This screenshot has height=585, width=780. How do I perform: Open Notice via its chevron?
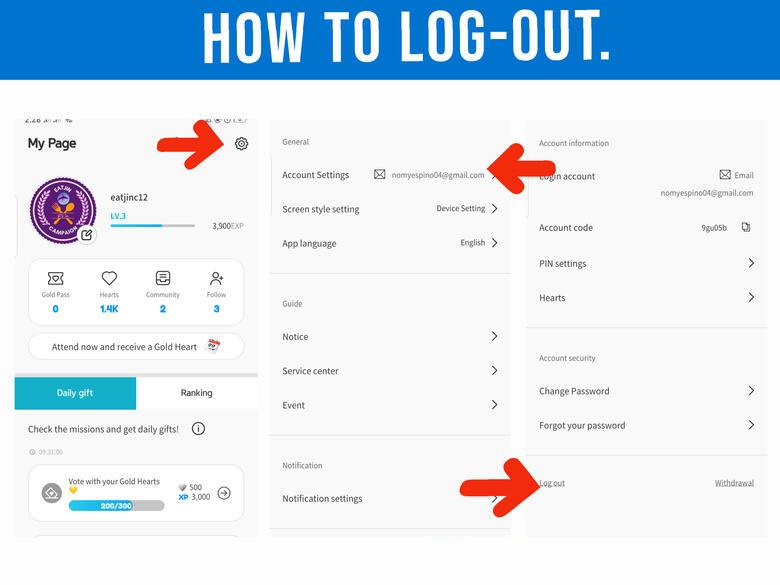pyautogui.click(x=494, y=336)
